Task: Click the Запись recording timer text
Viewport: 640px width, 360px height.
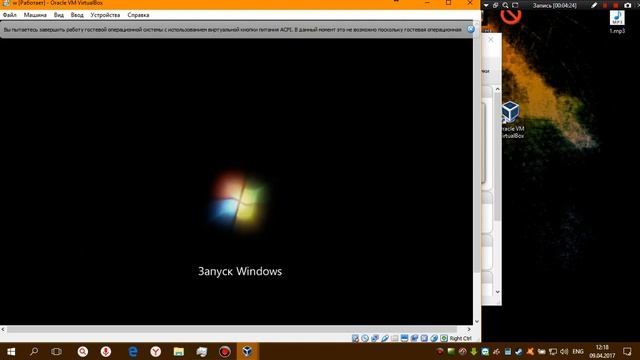Action: click(554, 5)
